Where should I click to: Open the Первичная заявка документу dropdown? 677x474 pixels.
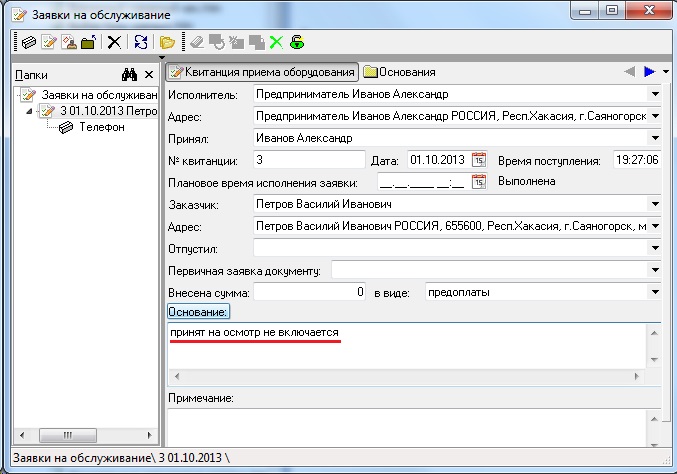655,270
